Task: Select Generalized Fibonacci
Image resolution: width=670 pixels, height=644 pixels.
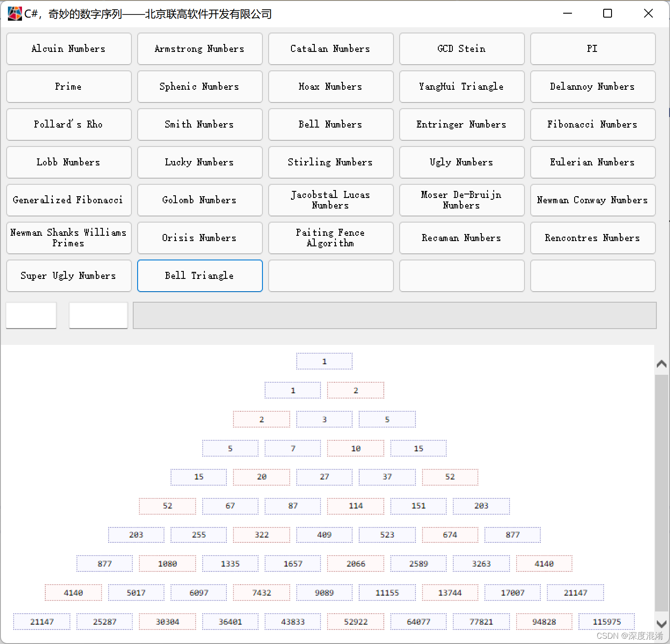Action: tap(69, 200)
